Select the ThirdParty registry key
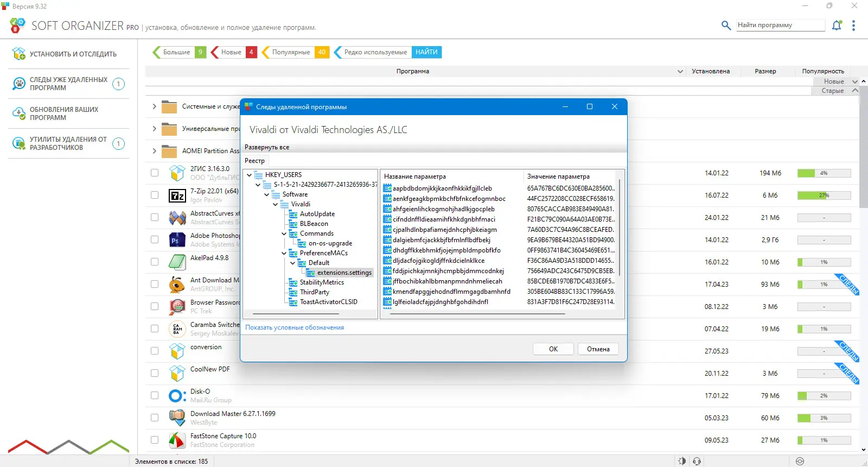 [315, 292]
